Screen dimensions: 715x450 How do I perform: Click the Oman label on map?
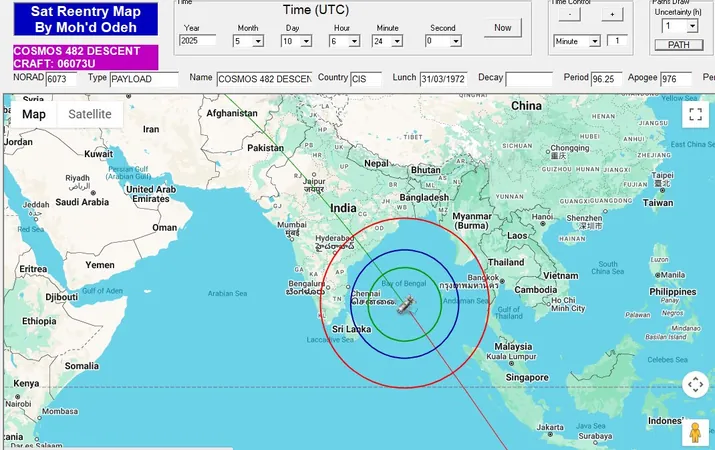pyautogui.click(x=165, y=228)
